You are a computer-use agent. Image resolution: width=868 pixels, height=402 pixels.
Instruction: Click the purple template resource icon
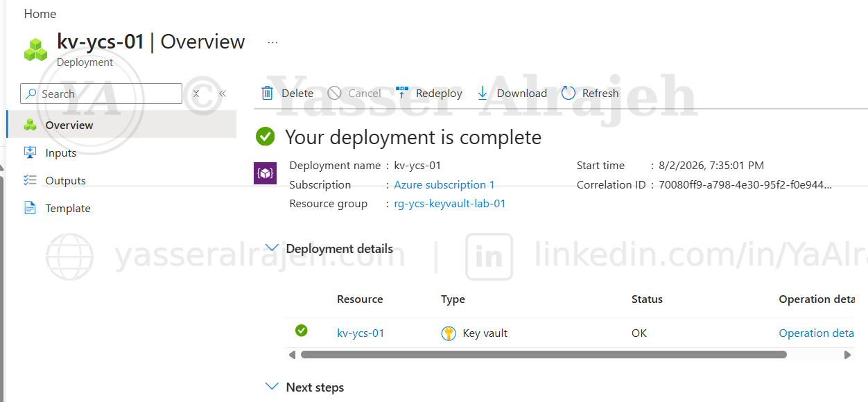(266, 173)
